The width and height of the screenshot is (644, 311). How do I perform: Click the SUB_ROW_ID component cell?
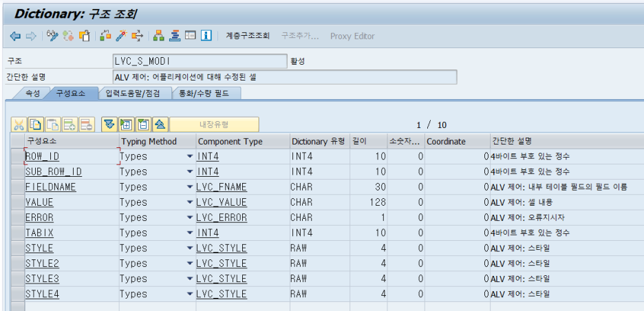pos(72,171)
